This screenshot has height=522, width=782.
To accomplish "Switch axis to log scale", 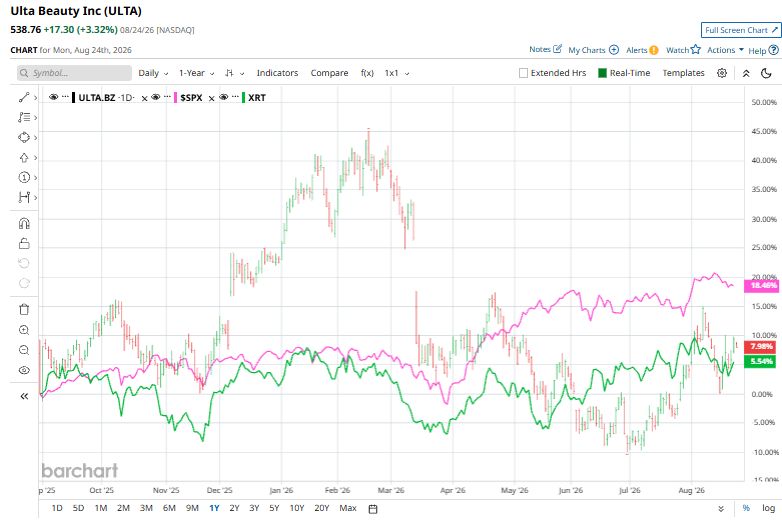I will (x=768, y=508).
